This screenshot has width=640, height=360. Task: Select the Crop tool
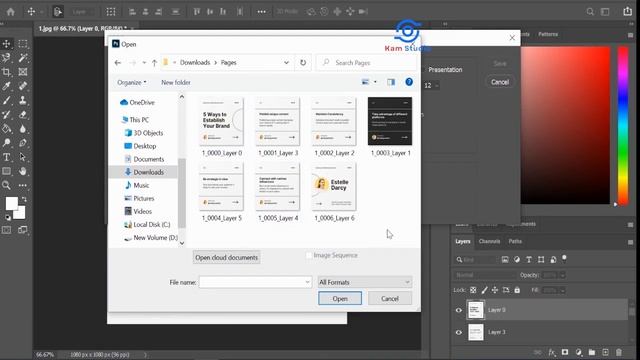pyautogui.click(x=7, y=72)
